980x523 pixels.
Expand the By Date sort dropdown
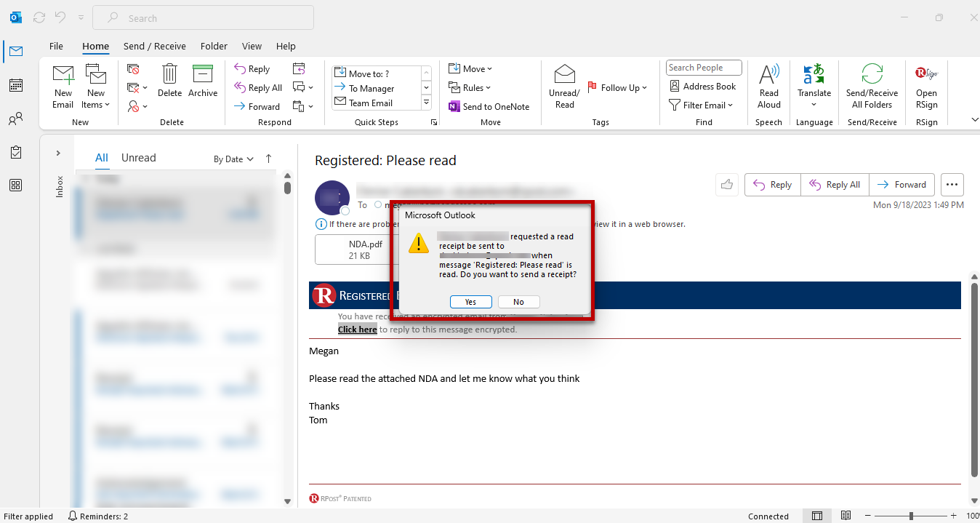[x=233, y=159]
